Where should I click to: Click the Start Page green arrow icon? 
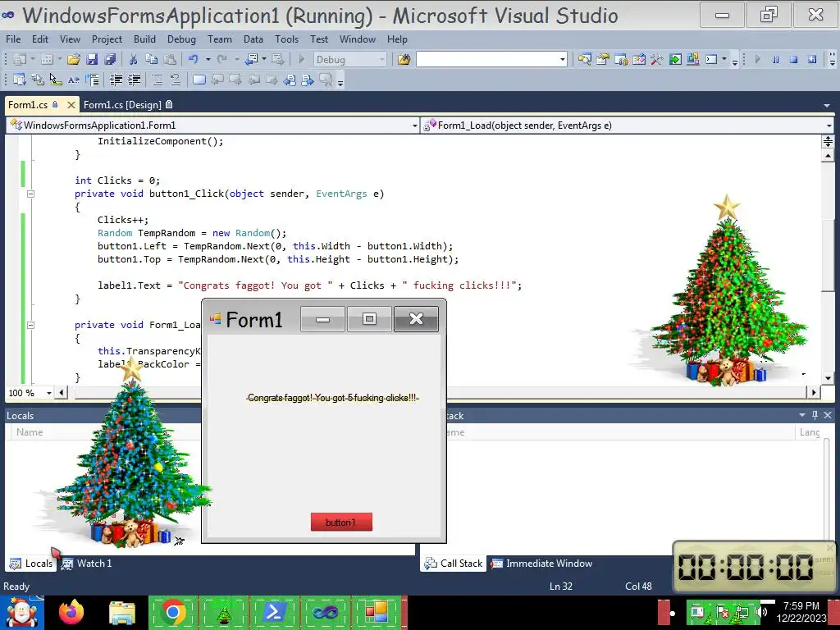click(675, 59)
